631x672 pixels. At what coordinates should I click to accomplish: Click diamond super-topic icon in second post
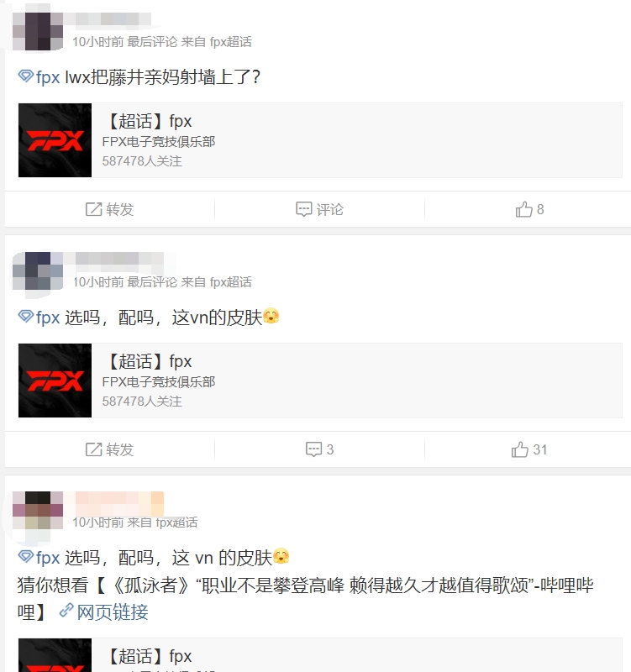tap(26, 317)
